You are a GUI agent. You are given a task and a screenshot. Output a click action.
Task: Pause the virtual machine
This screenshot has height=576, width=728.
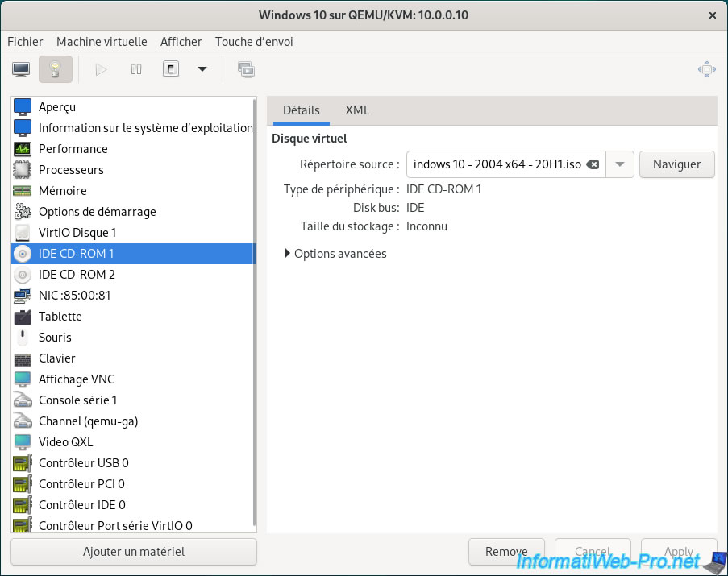click(x=136, y=69)
